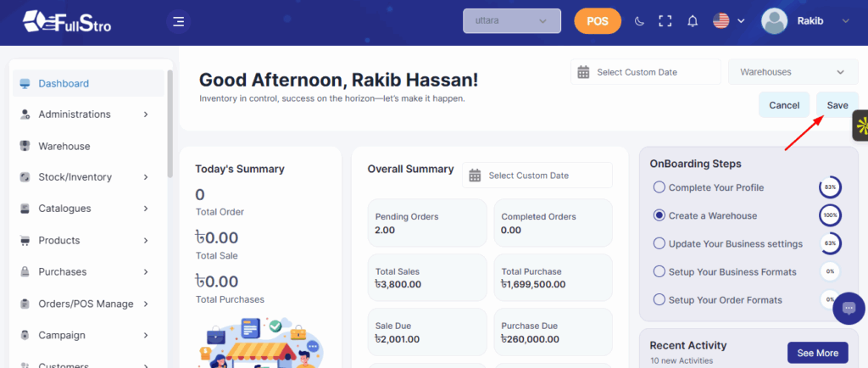Click the Overall Summary custom date field

click(537, 176)
